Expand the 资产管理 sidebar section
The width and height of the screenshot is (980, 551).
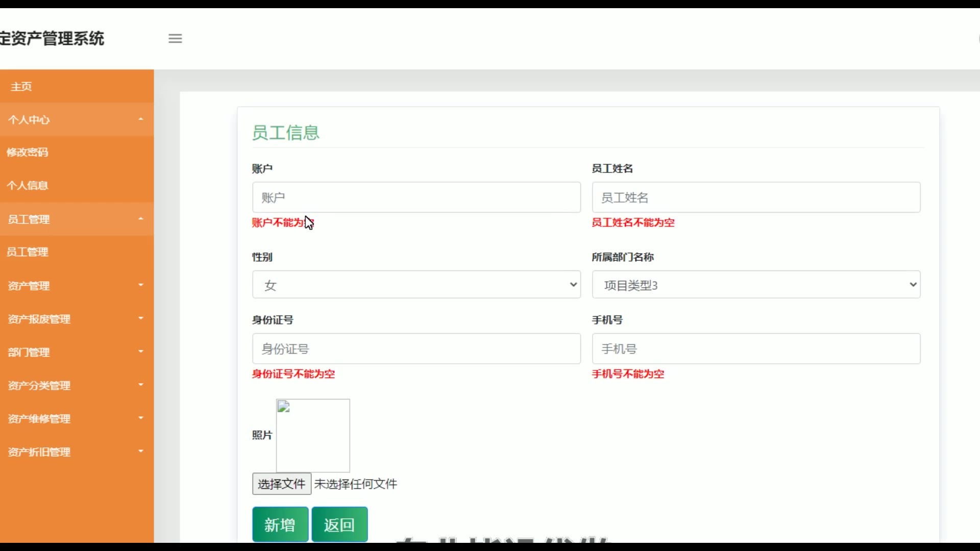77,286
